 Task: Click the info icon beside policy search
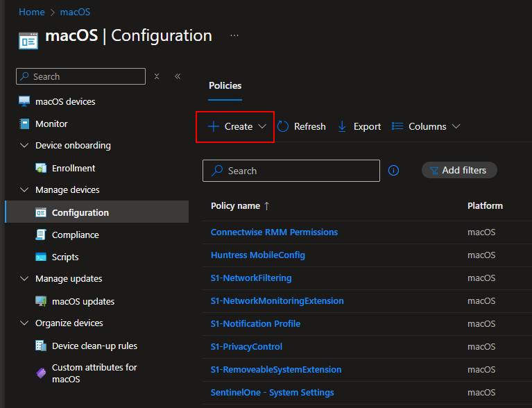point(393,171)
